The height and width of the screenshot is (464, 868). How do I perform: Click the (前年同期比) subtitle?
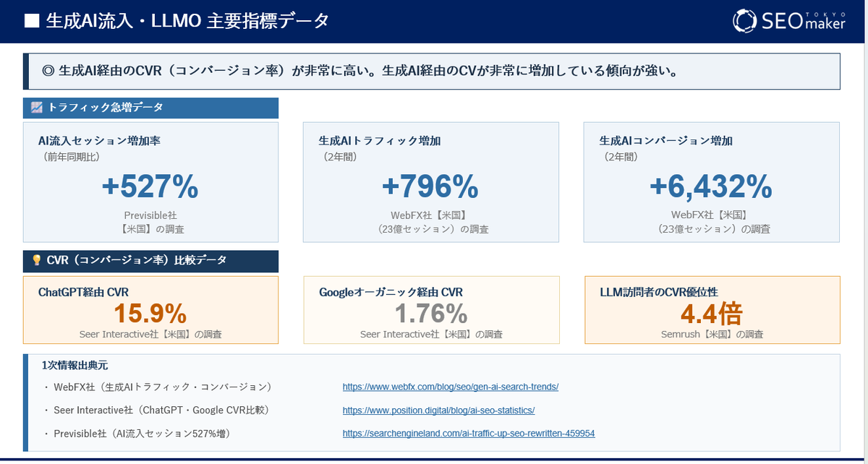click(72, 156)
